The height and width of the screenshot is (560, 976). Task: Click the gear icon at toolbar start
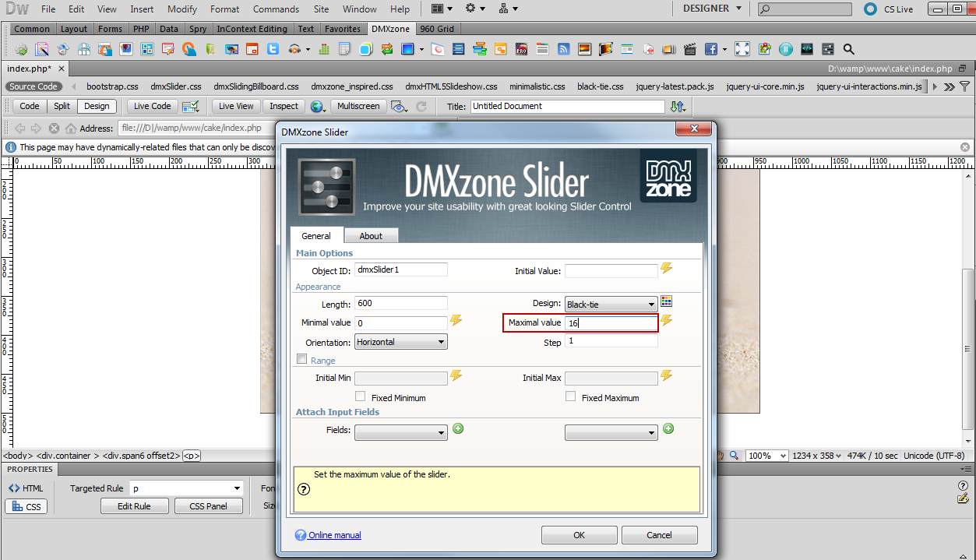(x=21, y=48)
